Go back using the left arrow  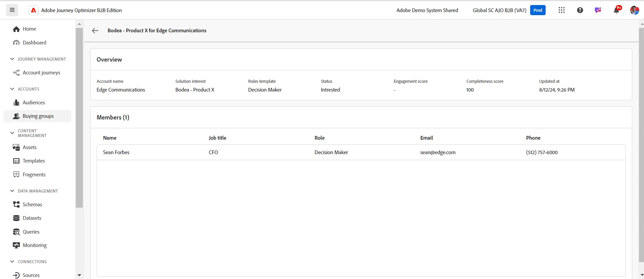[95, 31]
